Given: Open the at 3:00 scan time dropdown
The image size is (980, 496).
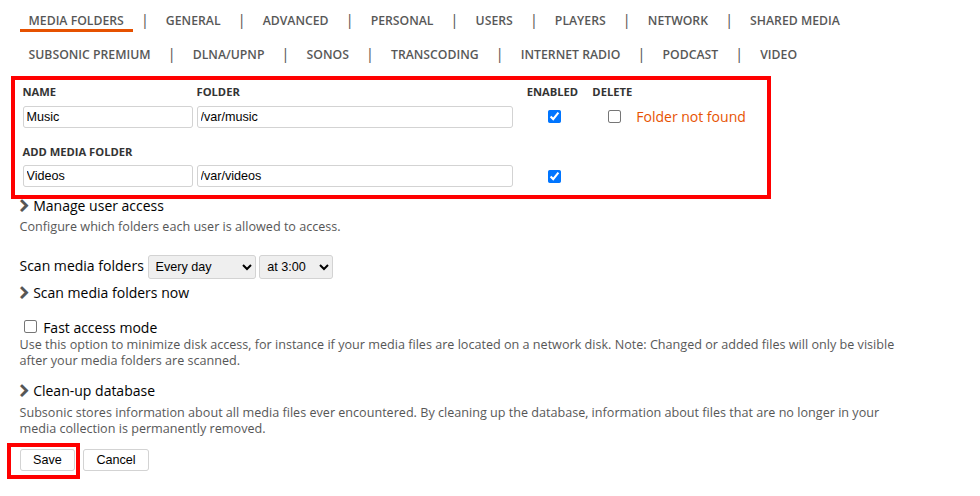Looking at the screenshot, I should (x=296, y=267).
